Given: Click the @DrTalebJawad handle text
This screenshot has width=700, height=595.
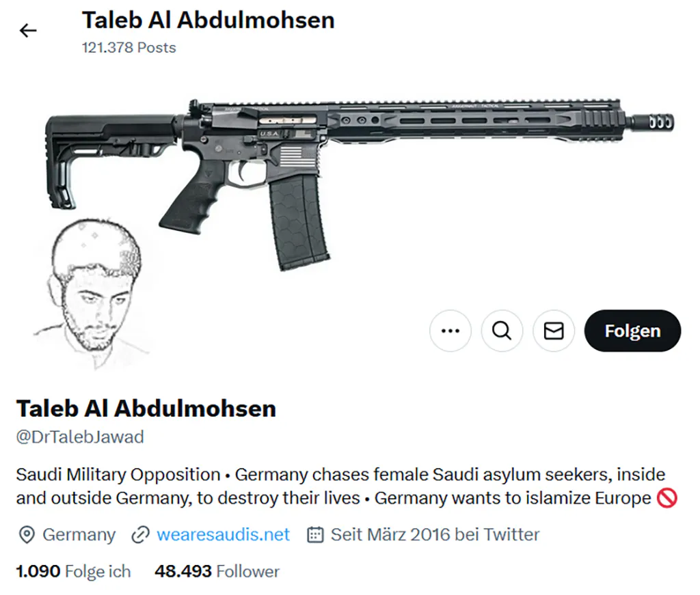Looking at the screenshot, I should [x=80, y=437].
